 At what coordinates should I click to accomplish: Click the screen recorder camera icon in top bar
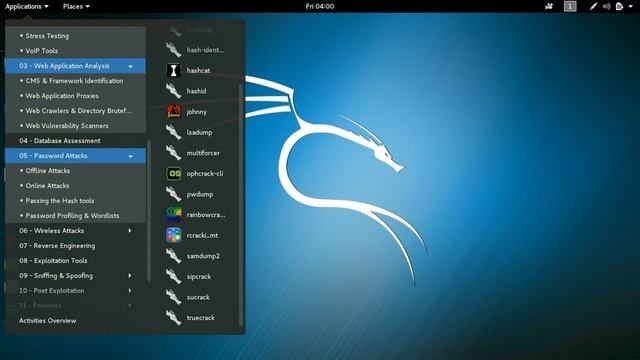(x=549, y=6)
